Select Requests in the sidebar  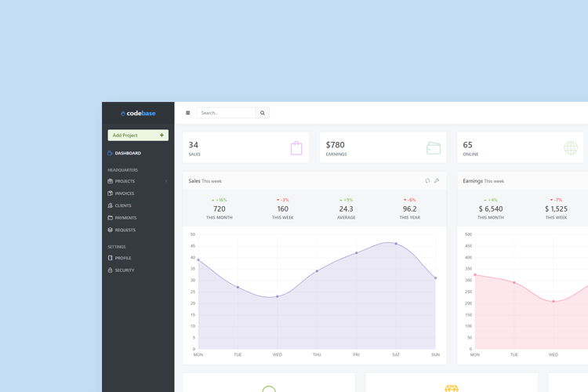pos(125,230)
